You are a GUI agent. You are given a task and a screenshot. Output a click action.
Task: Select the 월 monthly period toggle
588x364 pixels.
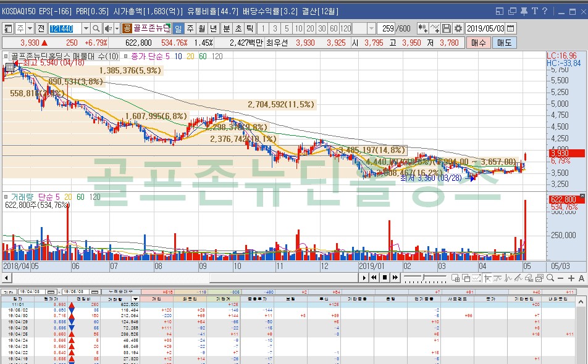click(202, 28)
